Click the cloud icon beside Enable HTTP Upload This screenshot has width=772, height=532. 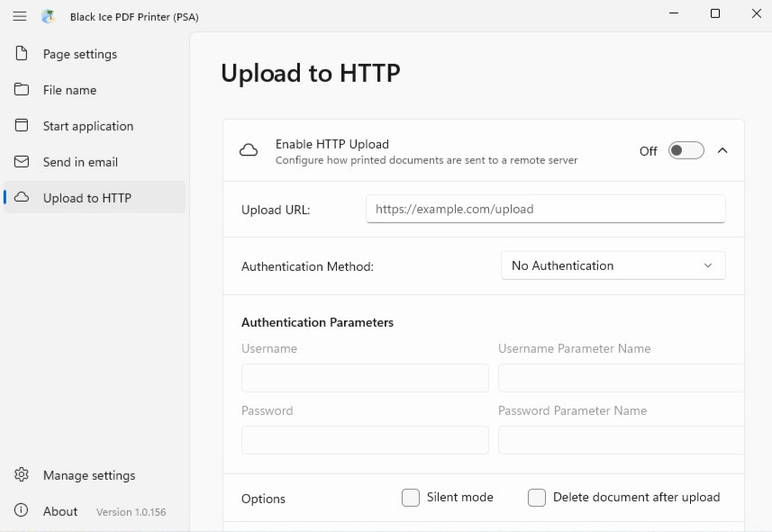tap(249, 150)
